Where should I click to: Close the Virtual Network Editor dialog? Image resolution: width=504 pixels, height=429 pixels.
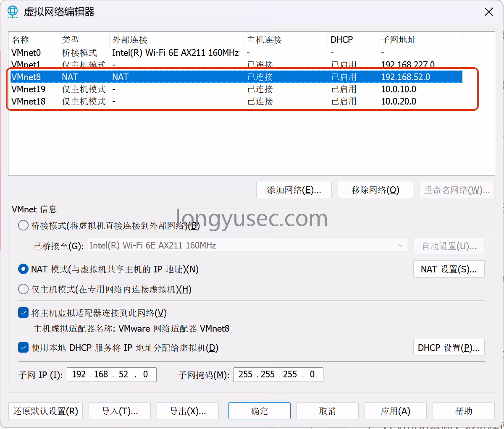pos(488,12)
